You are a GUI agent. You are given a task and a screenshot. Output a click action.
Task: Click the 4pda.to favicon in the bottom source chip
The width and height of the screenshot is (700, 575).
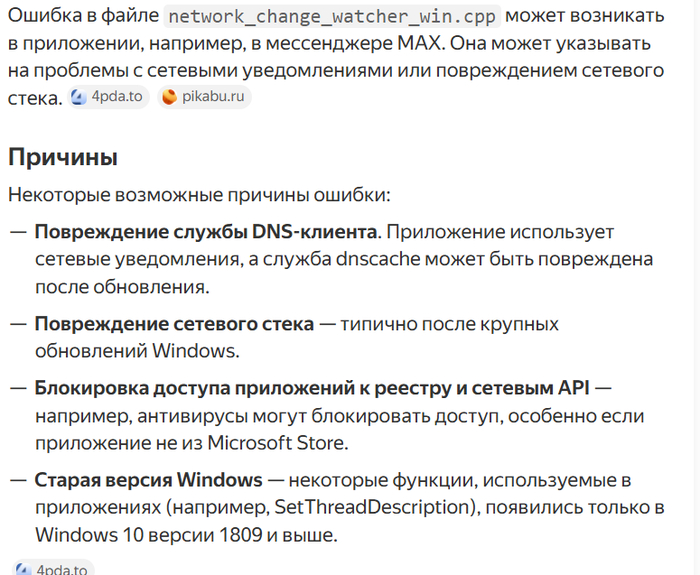coord(23,569)
